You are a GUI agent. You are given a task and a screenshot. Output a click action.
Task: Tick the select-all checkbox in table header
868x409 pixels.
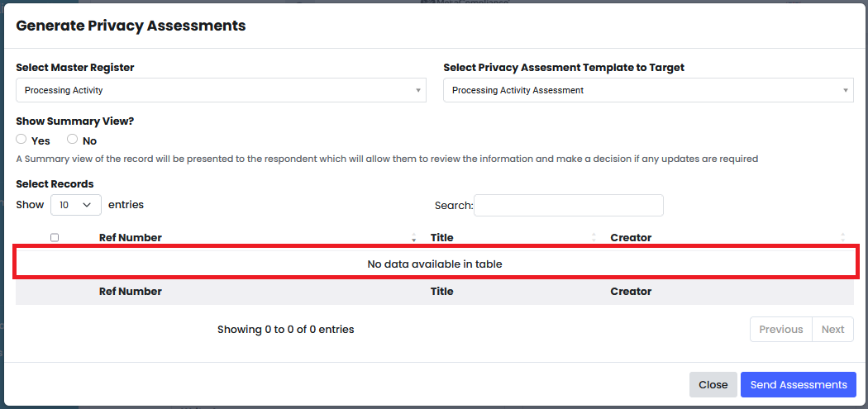[x=55, y=237]
